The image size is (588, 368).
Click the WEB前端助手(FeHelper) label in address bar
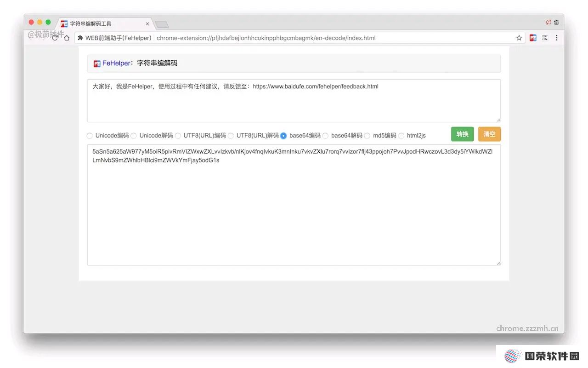click(118, 38)
